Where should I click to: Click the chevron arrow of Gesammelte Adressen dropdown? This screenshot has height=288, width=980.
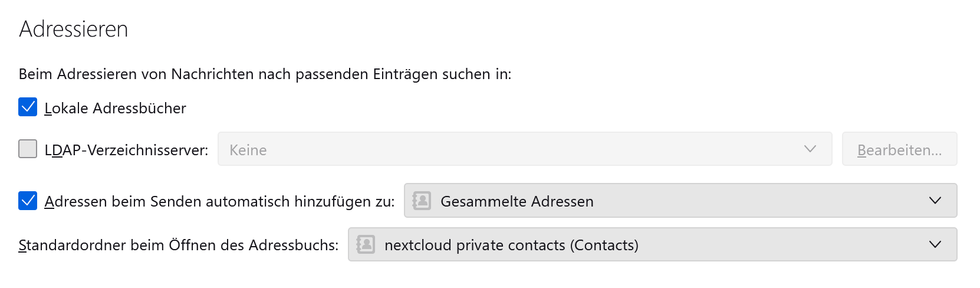(935, 201)
